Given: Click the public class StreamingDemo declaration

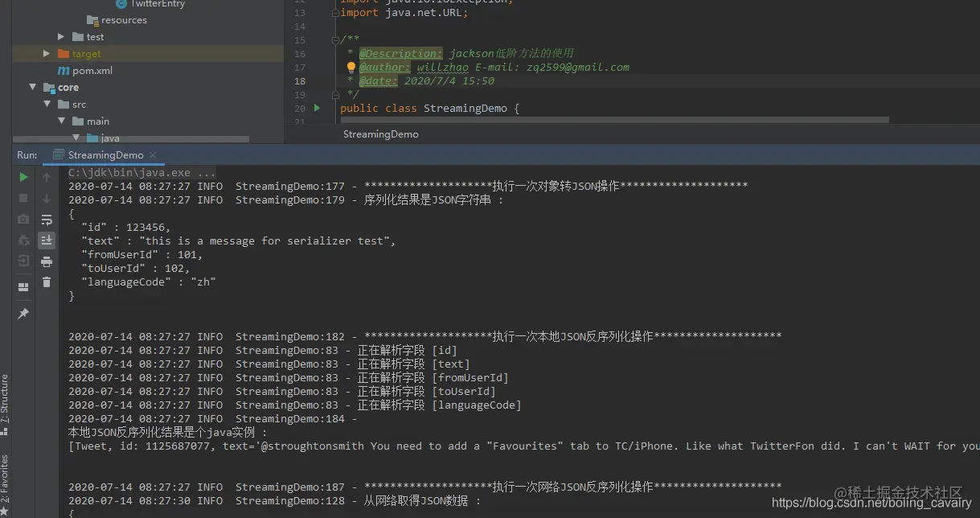Looking at the screenshot, I should [430, 108].
